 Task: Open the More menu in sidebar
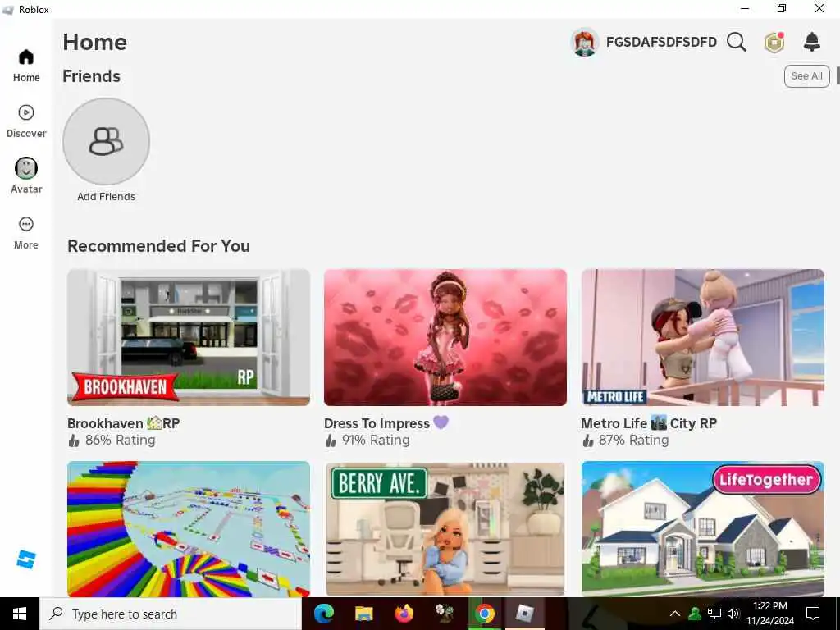pos(26,233)
